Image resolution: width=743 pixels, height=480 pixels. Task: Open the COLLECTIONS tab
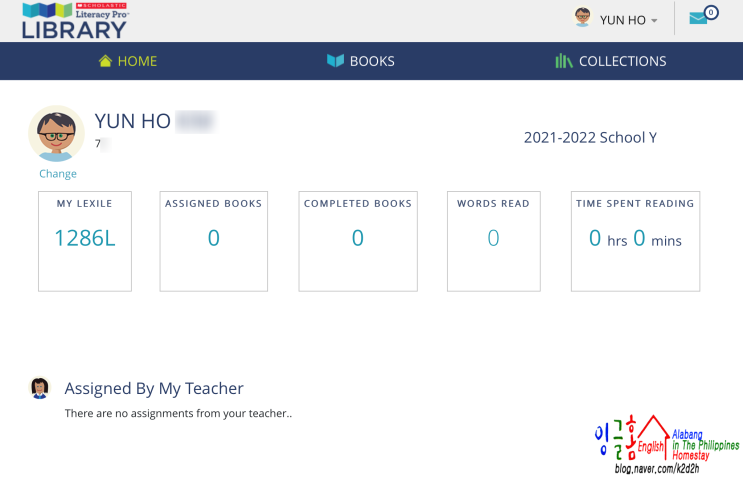tap(611, 61)
